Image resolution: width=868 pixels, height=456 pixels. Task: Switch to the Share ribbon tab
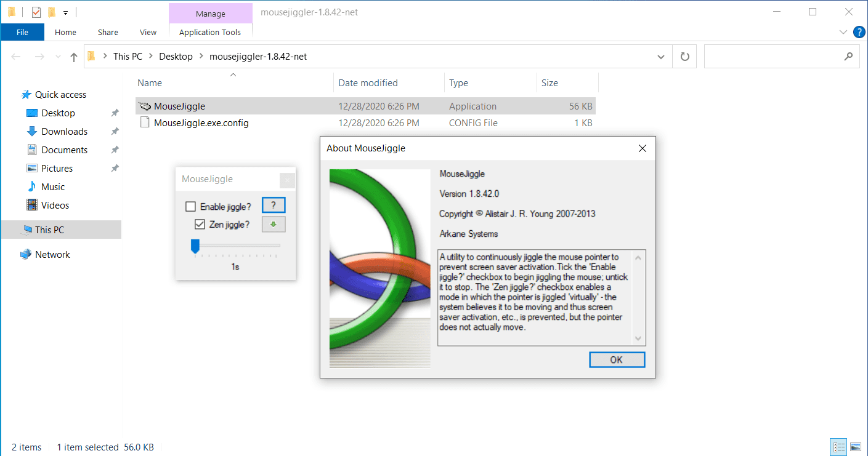pyautogui.click(x=108, y=33)
